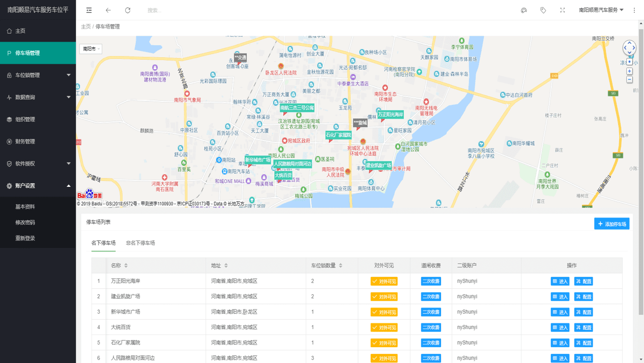
Task: Zoom in on the map
Action: point(629,71)
